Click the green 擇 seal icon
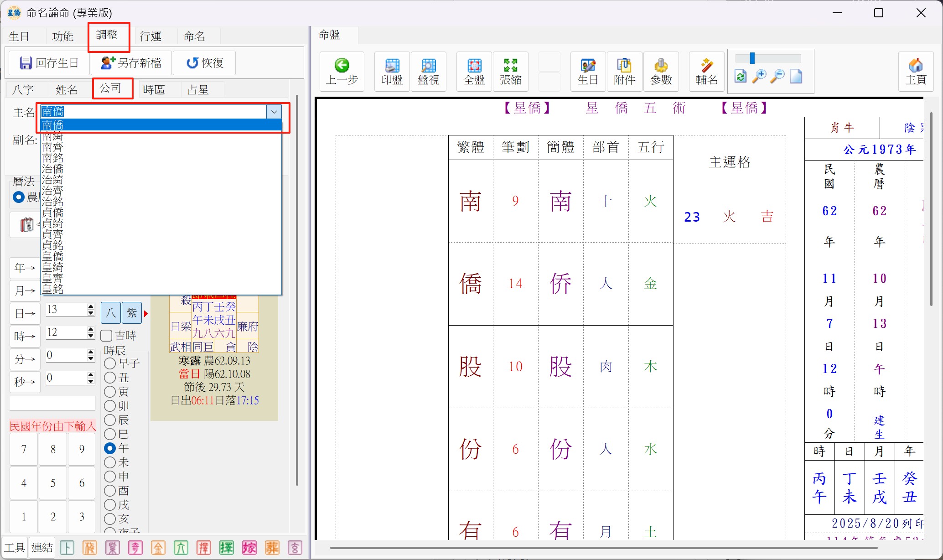The image size is (943, 560). [x=226, y=548]
